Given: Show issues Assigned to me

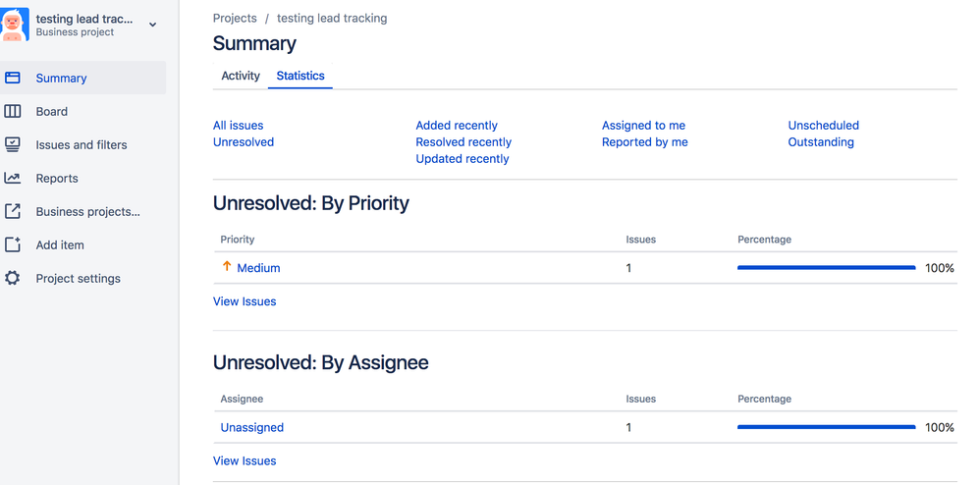Looking at the screenshot, I should coord(643,126).
